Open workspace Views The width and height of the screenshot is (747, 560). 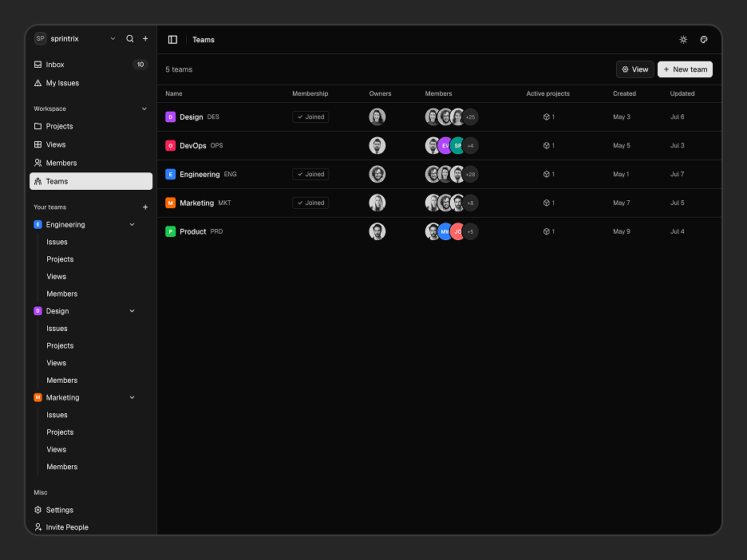pos(91,144)
